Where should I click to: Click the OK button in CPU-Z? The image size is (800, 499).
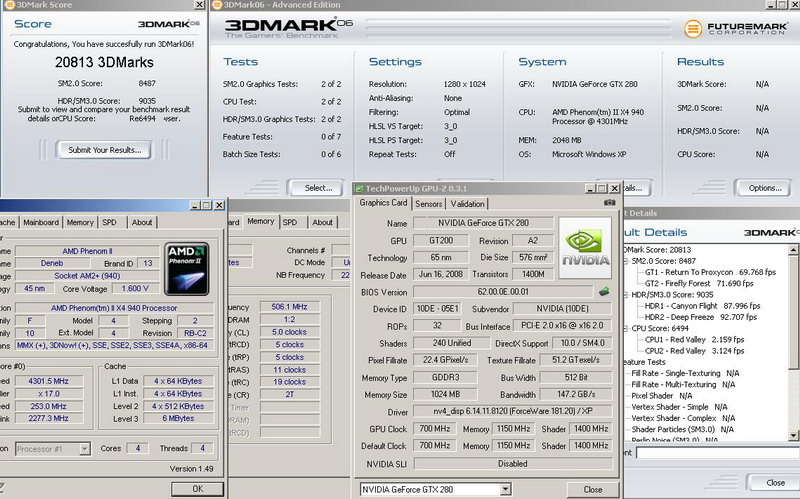click(197, 489)
